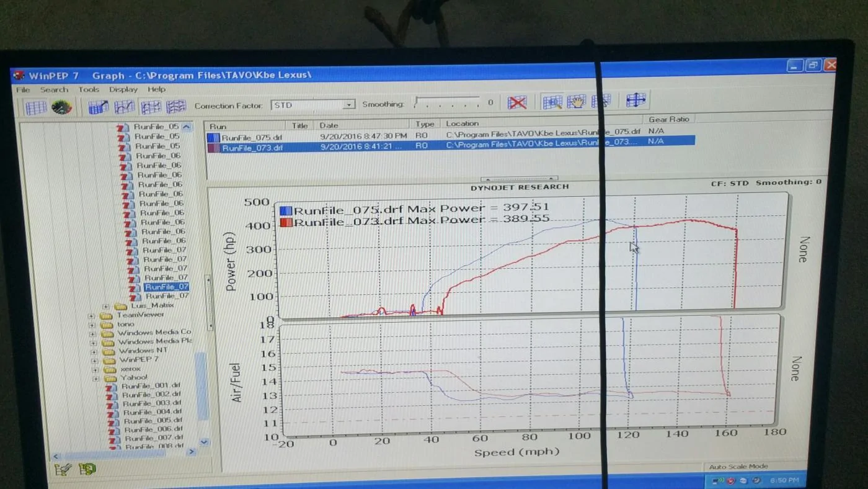Select RunFile_001.drf in the tree
Screen dimensions: 868x489
150,385
